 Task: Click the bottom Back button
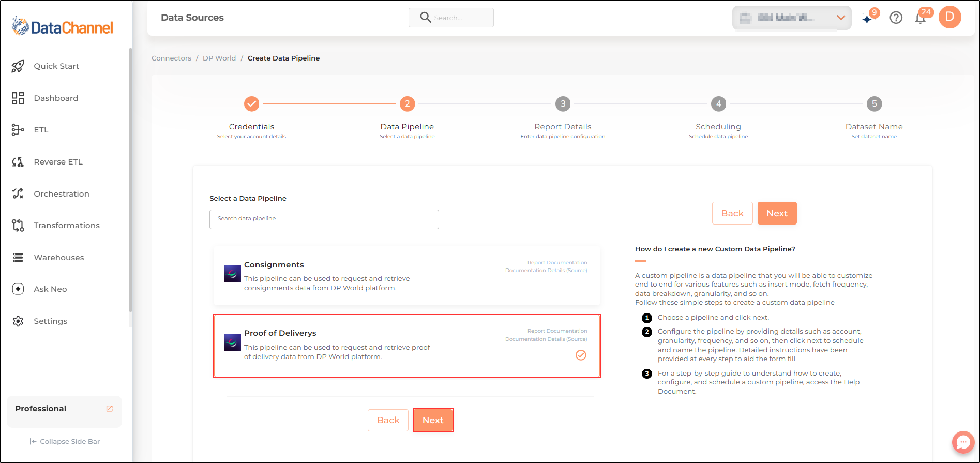tap(388, 420)
